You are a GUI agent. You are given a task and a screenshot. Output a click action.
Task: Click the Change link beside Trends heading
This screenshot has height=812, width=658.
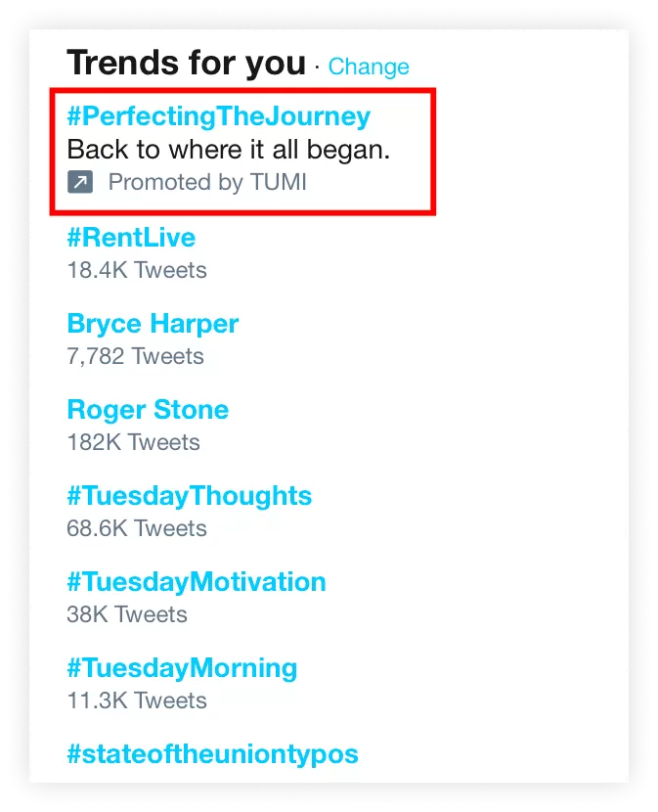click(369, 68)
